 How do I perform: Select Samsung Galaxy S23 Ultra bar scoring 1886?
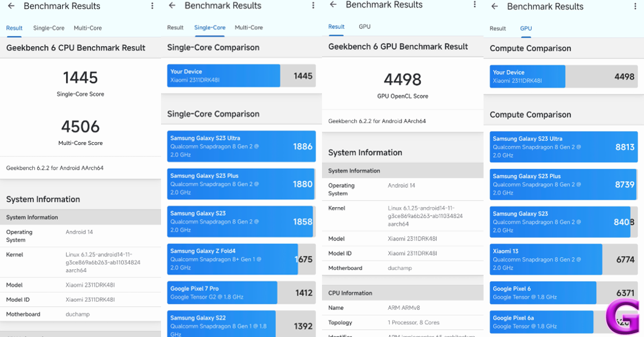[241, 146]
